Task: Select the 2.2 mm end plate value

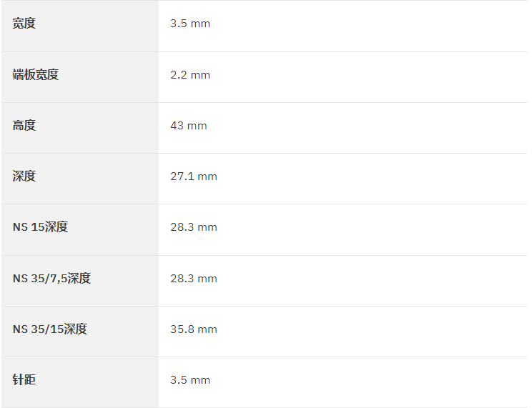Action: click(190, 75)
